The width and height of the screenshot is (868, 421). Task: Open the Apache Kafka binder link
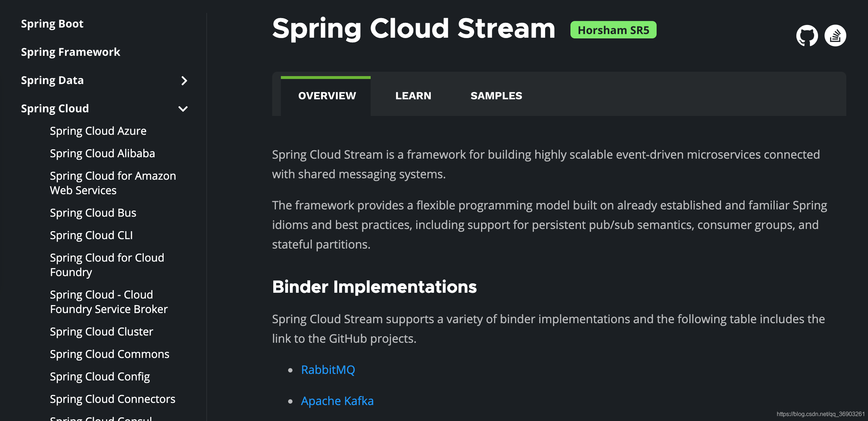[337, 401]
